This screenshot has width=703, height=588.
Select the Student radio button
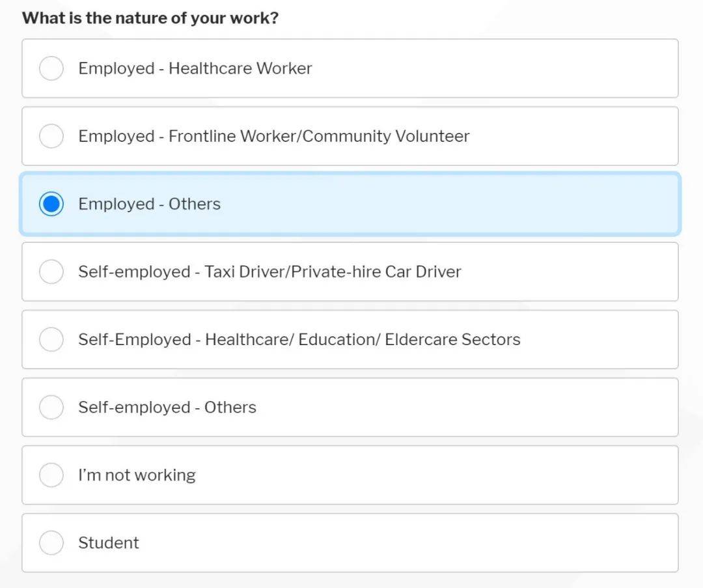tap(51, 542)
